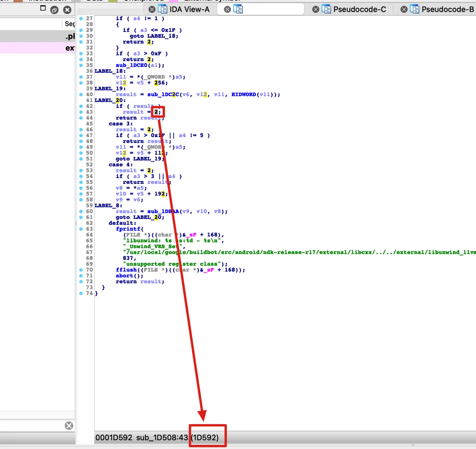Clear the left panel search filter
The height and width of the screenshot is (449, 476).
pyautogui.click(x=69, y=426)
